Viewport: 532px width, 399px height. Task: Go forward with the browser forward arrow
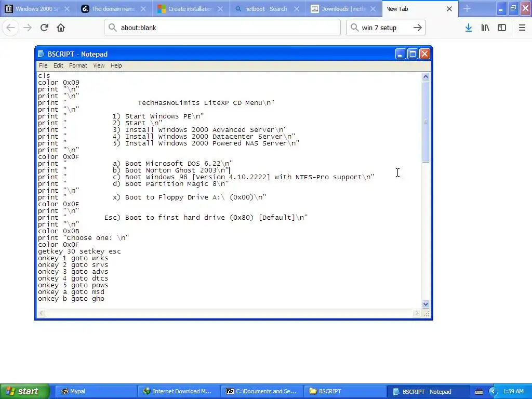click(x=28, y=28)
